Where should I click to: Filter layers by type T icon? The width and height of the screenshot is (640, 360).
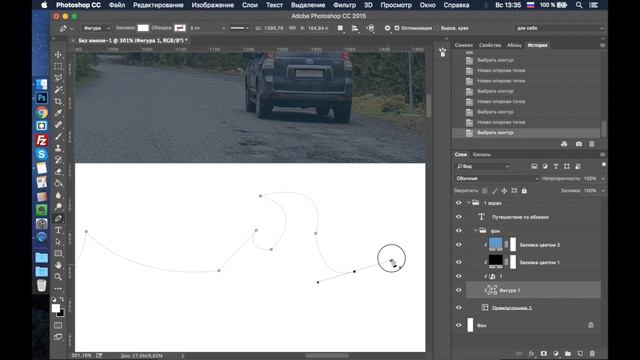(556, 167)
